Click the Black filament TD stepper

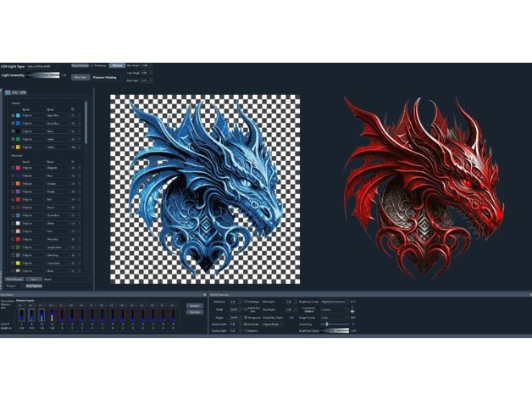pyautogui.click(x=75, y=131)
